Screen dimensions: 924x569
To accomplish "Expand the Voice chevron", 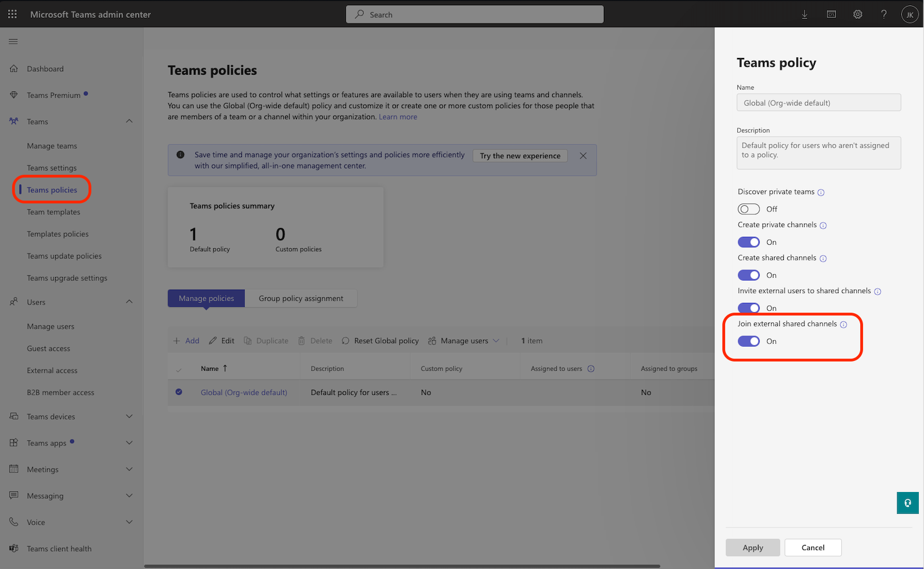I will (129, 522).
